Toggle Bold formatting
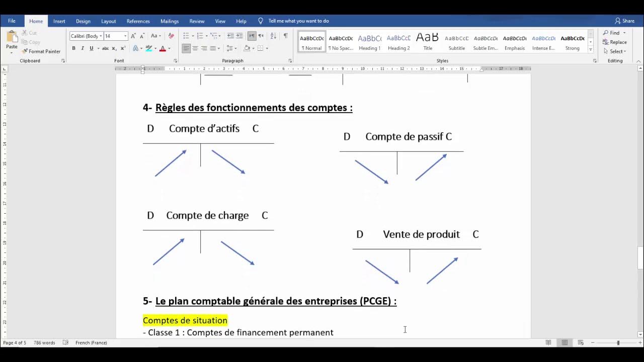 click(73, 48)
